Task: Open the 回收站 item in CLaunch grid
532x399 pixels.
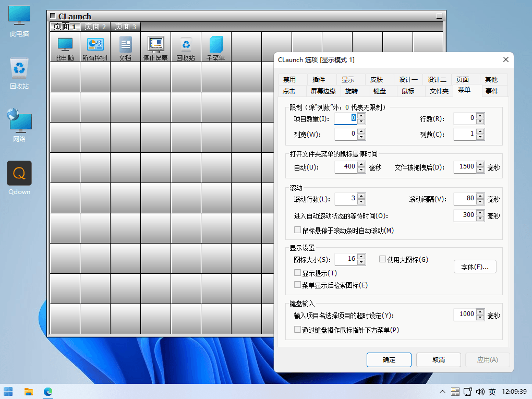Action: (186, 47)
